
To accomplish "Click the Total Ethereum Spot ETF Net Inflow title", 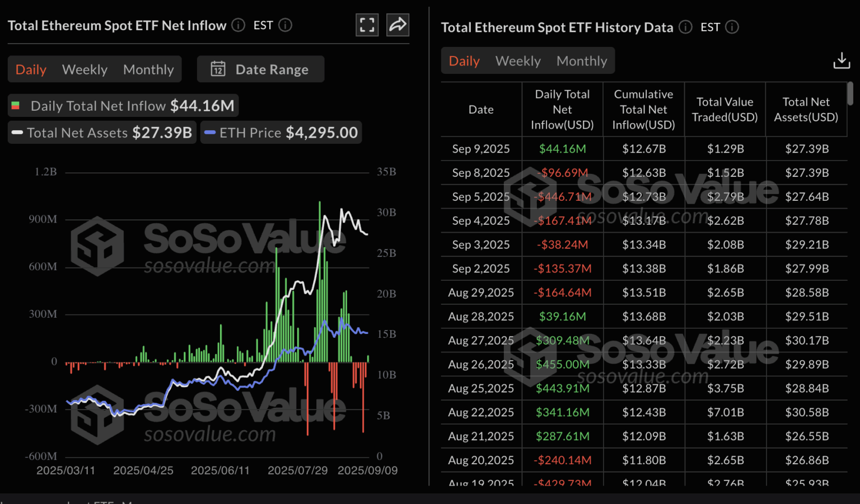I will click(116, 25).
